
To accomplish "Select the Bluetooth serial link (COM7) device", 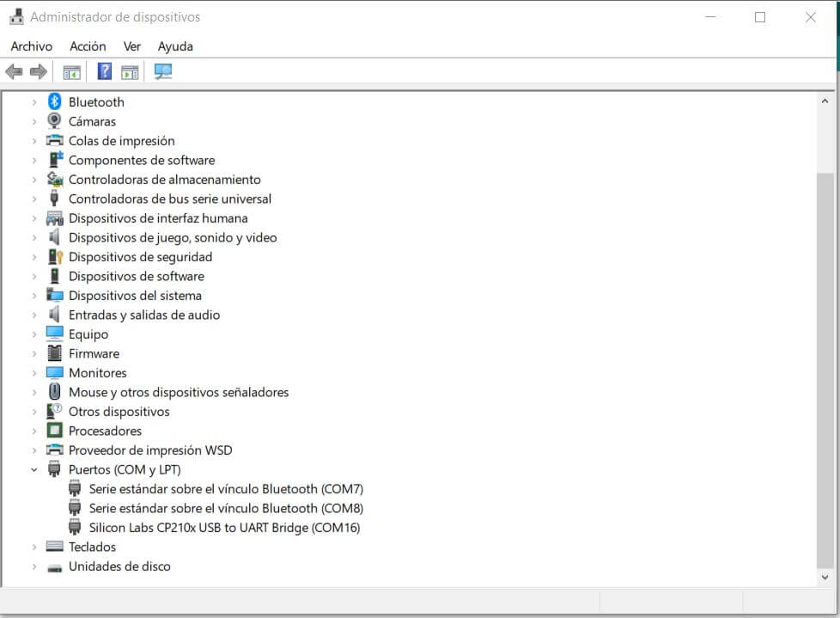I will [x=226, y=489].
